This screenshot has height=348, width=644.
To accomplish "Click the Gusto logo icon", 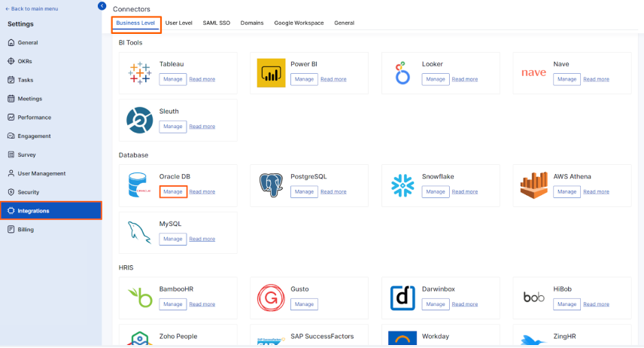I will tap(271, 298).
